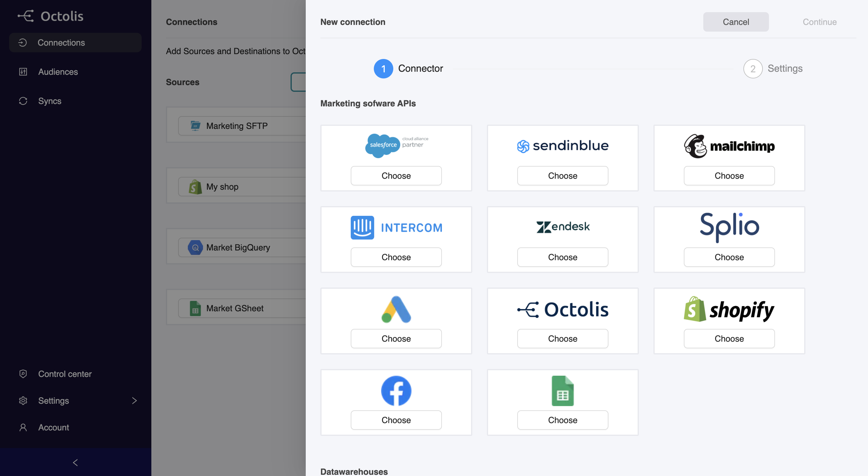Open Control center in the sidebar
The image size is (868, 476).
coord(75,374)
